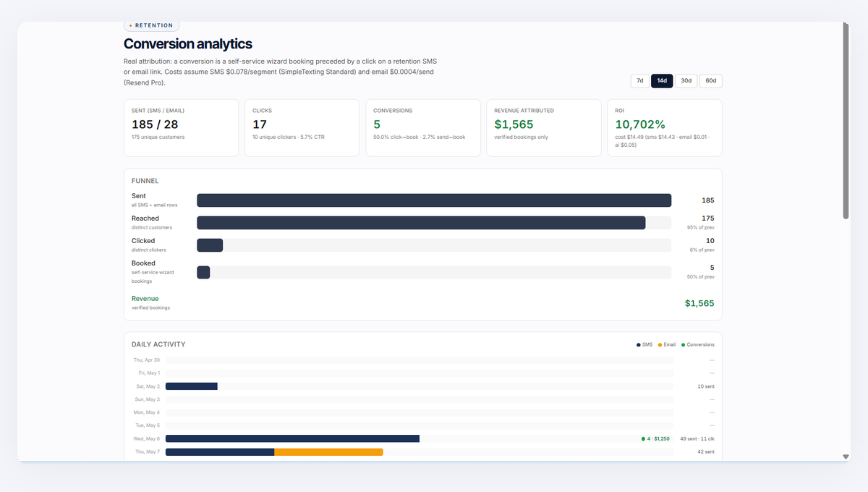Screen dimensions: 868x492
Task: Click the funnel Revenue label
Action: point(145,298)
